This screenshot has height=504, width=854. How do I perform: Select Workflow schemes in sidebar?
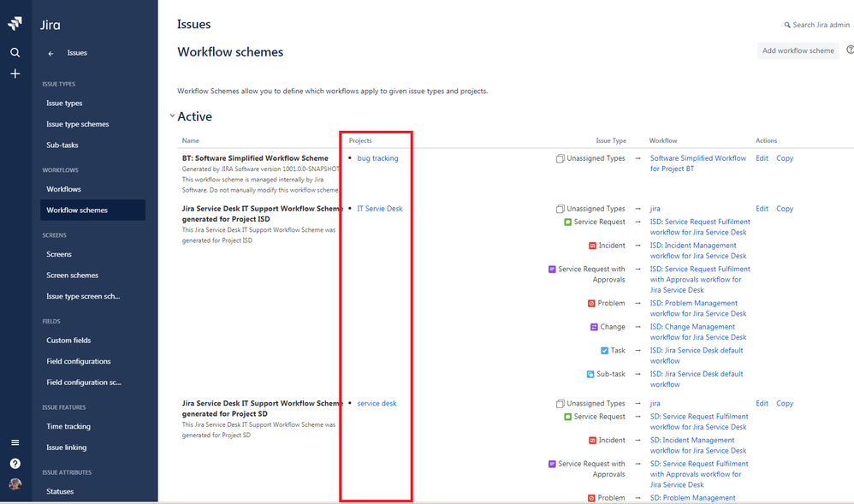click(92, 210)
